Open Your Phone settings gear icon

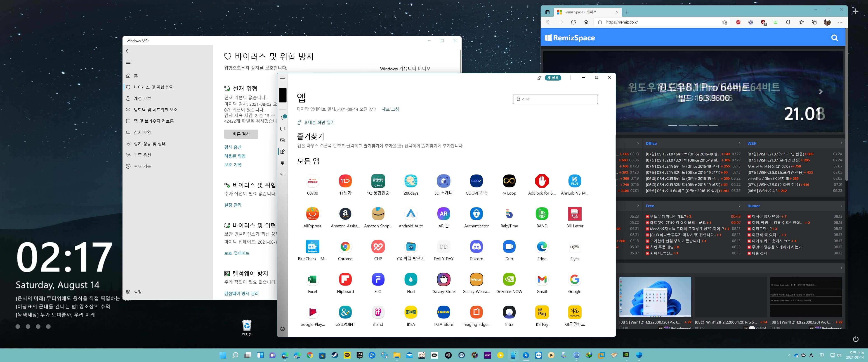283,329
